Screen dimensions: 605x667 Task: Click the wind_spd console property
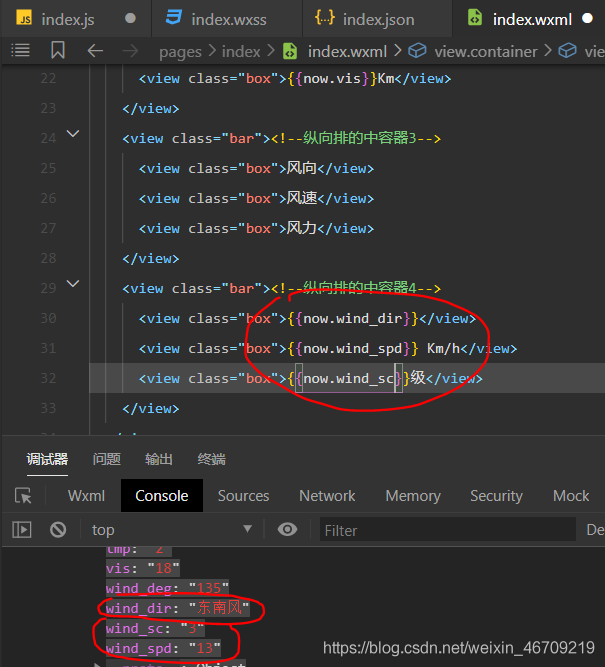[163, 648]
